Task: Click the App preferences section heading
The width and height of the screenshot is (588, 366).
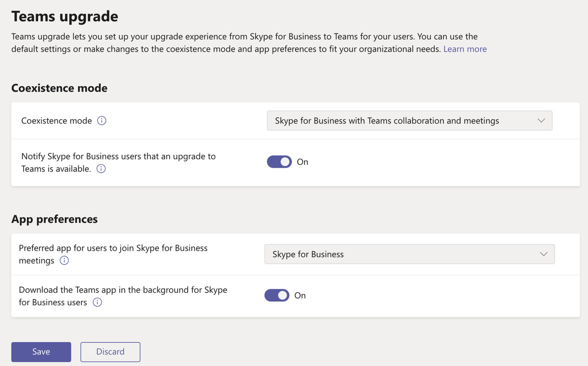Action: (x=54, y=219)
